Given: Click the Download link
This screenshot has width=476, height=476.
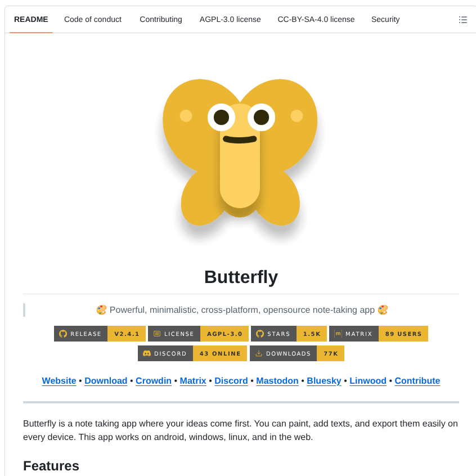Looking at the screenshot, I should click(x=106, y=381).
